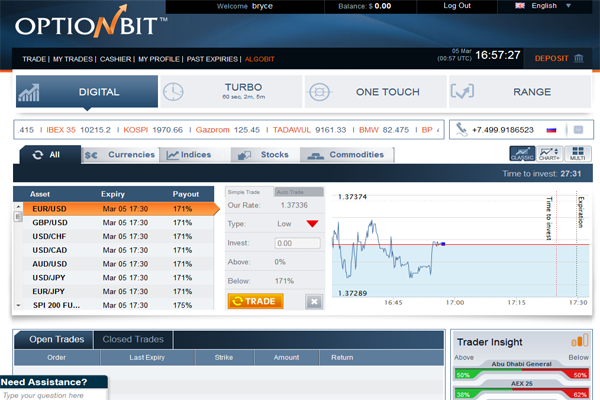Select the Digital options tab

(x=87, y=92)
